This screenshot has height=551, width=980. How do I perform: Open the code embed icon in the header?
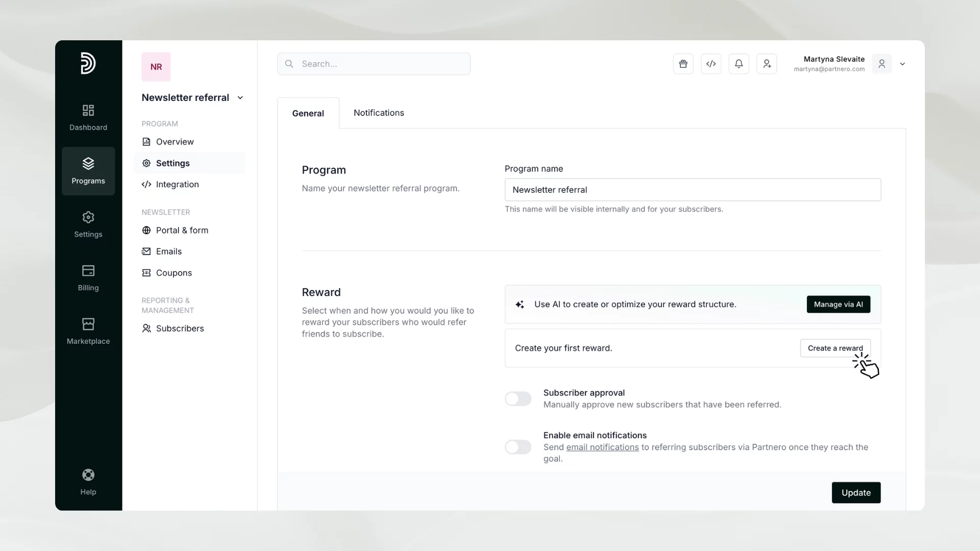pos(711,64)
